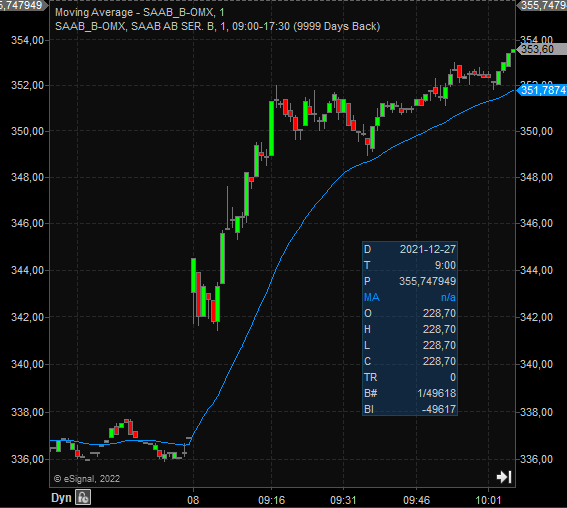This screenshot has width=567, height=508.
Task: Click the grey 353,60 last price tag
Action: pyautogui.click(x=541, y=49)
